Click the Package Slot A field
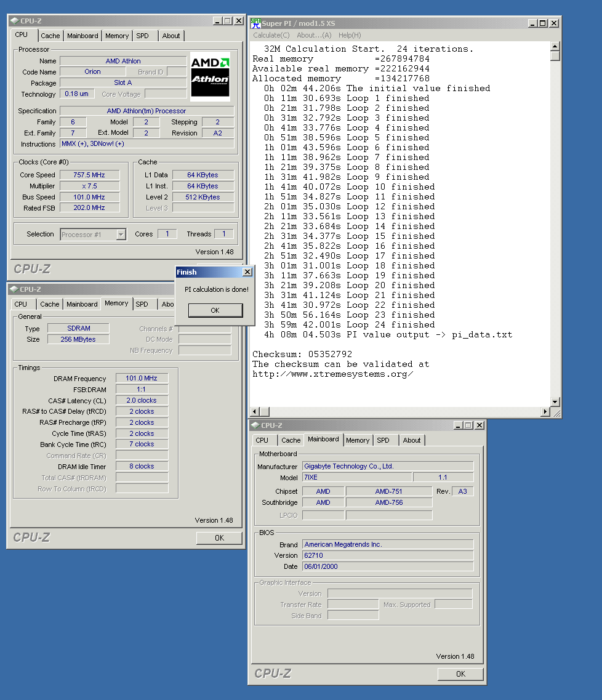 [122, 82]
